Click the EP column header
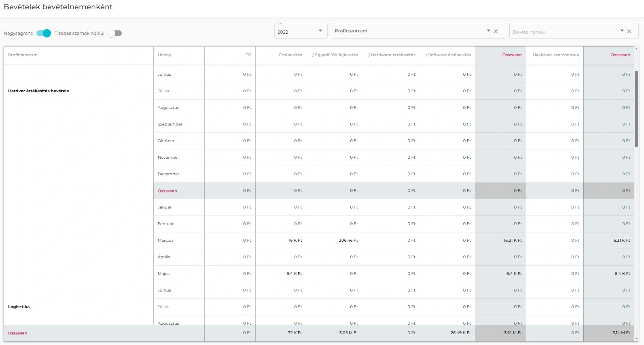The height and width of the screenshot is (345, 644). [248, 55]
